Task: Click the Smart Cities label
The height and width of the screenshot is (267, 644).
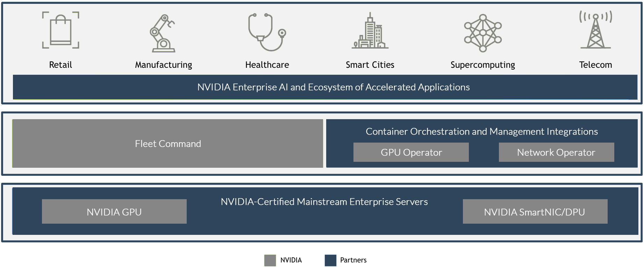Action: click(x=370, y=65)
